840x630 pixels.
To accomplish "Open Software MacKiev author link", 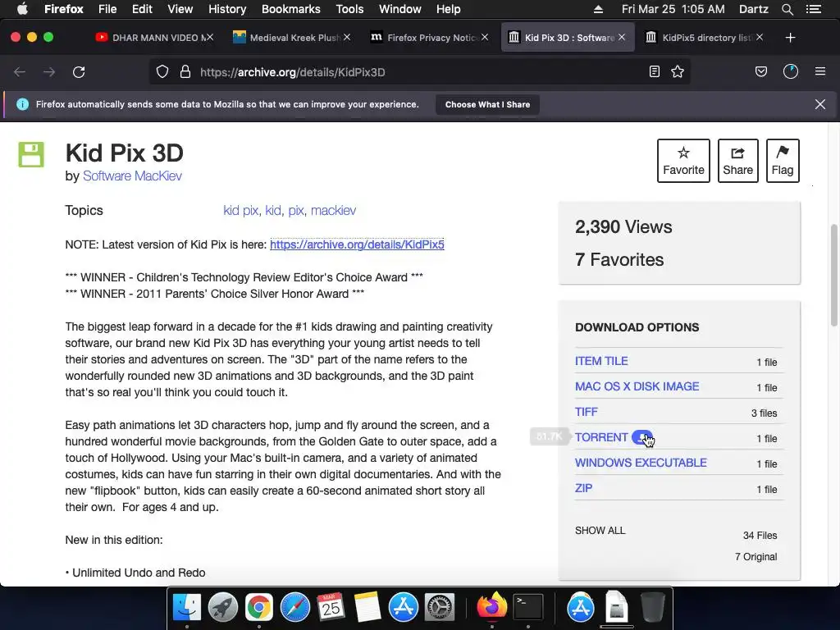I will click(132, 176).
